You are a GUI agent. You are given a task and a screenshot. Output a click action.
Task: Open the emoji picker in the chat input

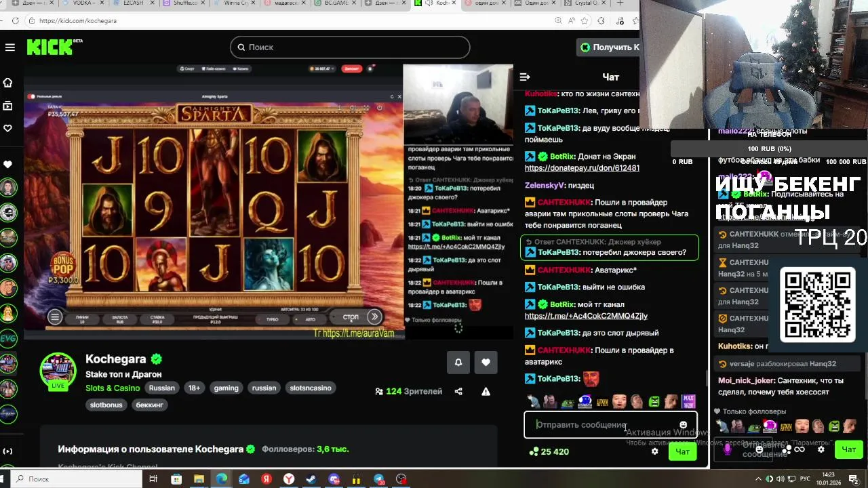pos(683,425)
